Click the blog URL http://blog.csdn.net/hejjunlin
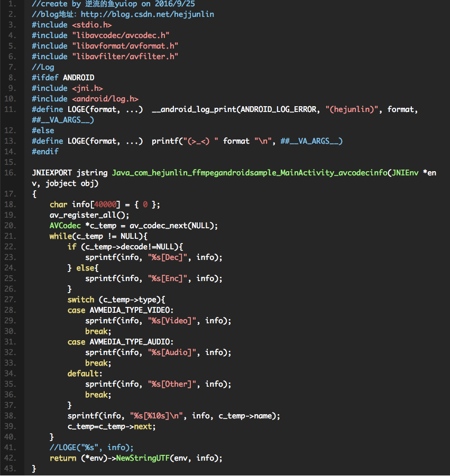This screenshot has width=450, height=476. pos(148,14)
